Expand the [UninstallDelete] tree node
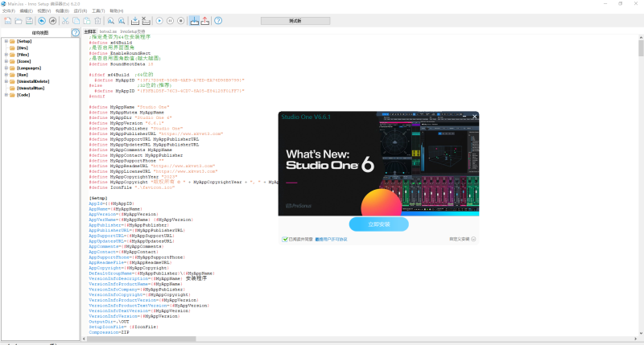This screenshot has width=644, height=345. click(6, 81)
